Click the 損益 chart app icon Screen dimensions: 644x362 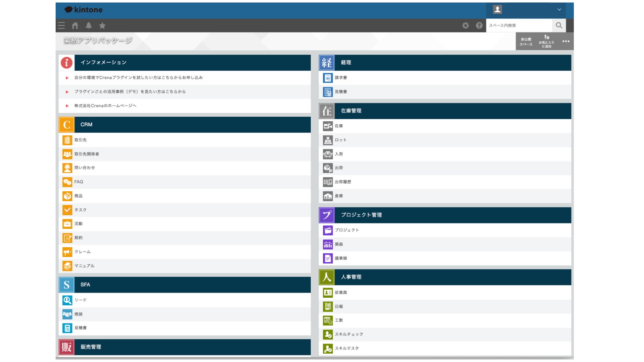click(328, 244)
